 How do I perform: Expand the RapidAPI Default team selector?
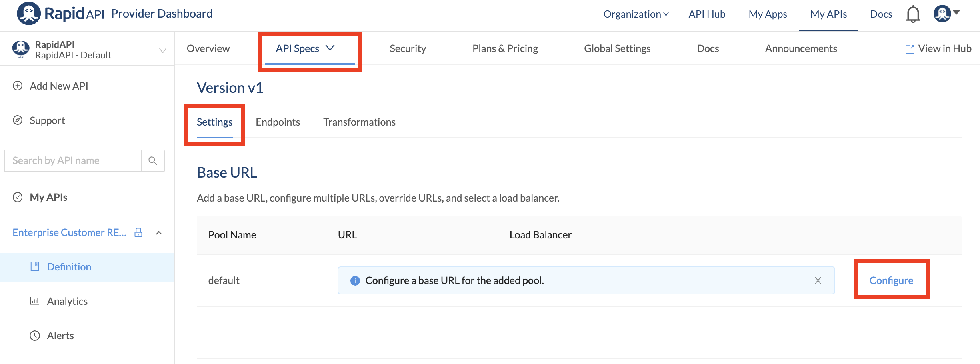pos(162,50)
